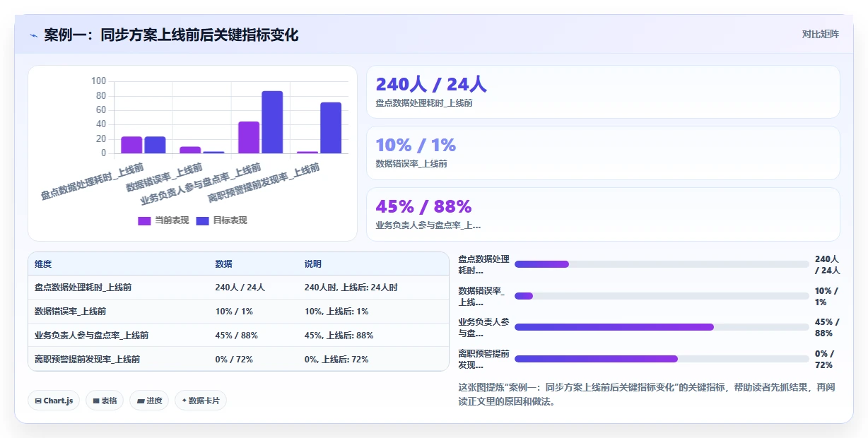Click the 45% / 88% data card
The height and width of the screenshot is (438, 868).
tap(603, 214)
